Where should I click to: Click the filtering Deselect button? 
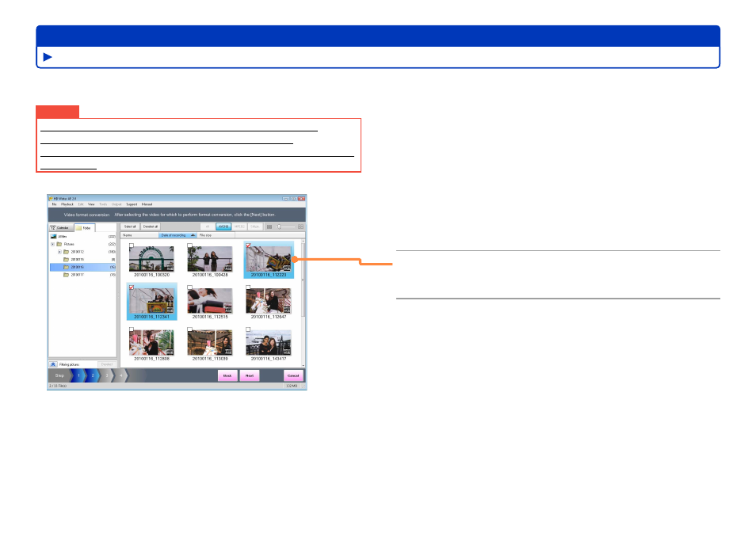(107, 364)
